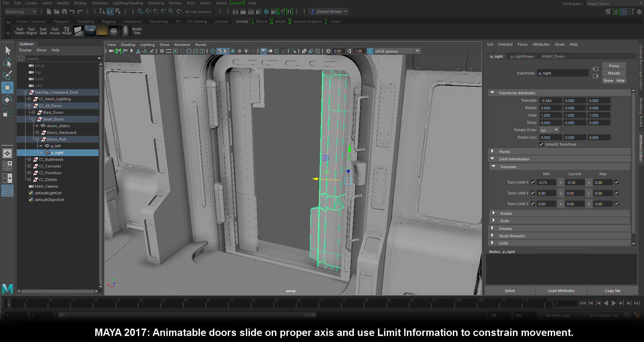Click the Modeling Toolkit icon at top right
Viewport: 644px width, 342px height.
[x=608, y=12]
